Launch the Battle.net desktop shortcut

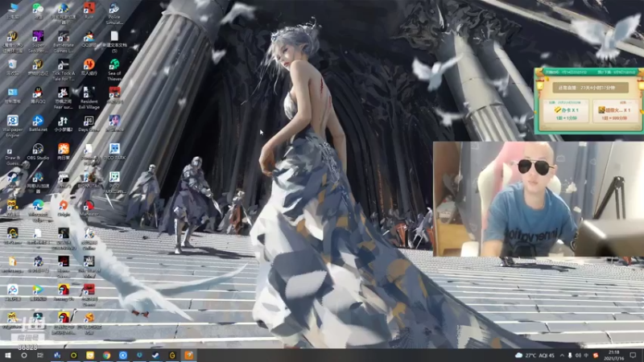point(38,124)
